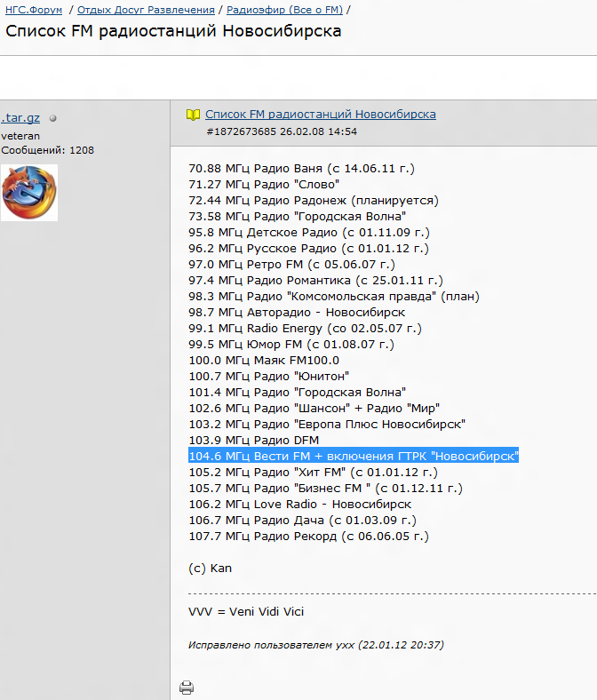
Task: Click the signature 'VVV = Veni Vidi Vici'
Action: [x=246, y=611]
